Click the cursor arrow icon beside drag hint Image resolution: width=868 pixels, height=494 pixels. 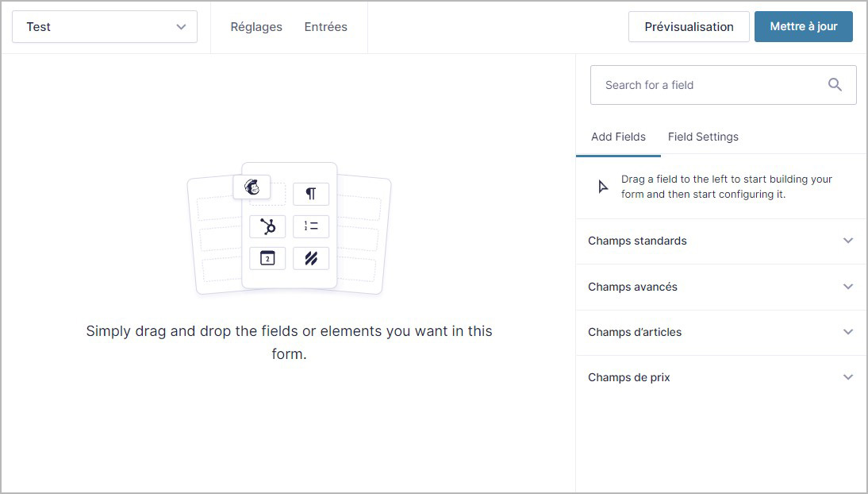tap(603, 187)
